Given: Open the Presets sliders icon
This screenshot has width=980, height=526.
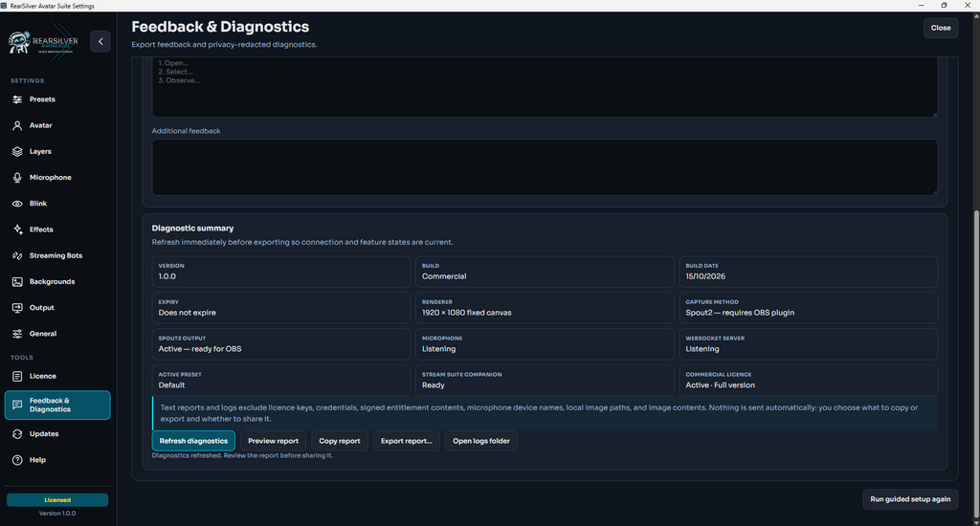Looking at the screenshot, I should [x=17, y=99].
